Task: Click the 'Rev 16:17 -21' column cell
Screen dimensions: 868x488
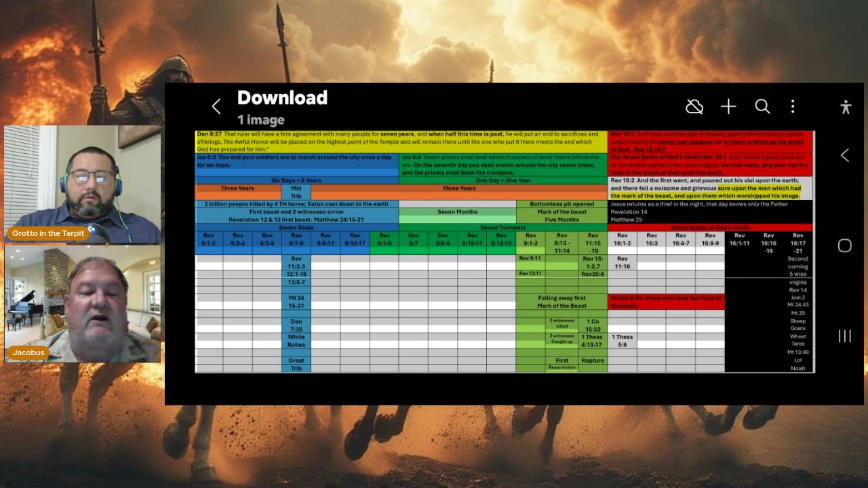Action: 798,243
